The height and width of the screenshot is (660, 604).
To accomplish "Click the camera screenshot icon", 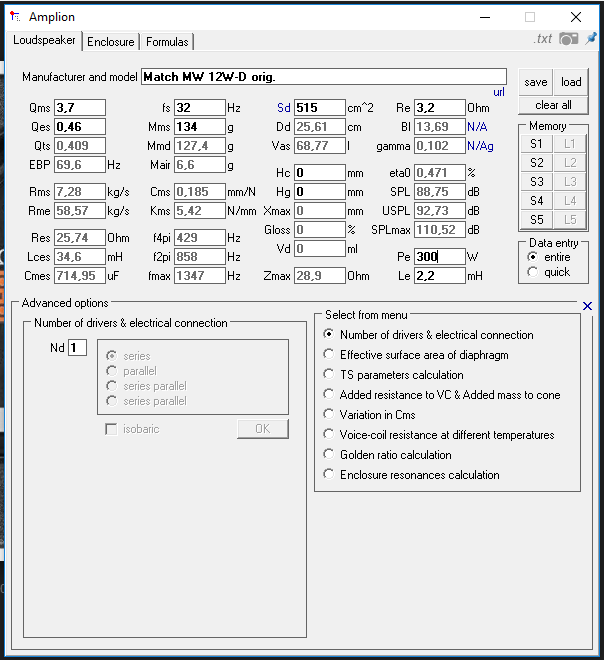I will pos(568,39).
